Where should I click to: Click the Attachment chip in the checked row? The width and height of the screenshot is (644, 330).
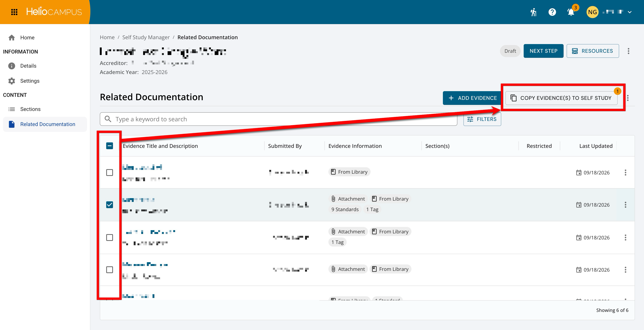point(348,199)
